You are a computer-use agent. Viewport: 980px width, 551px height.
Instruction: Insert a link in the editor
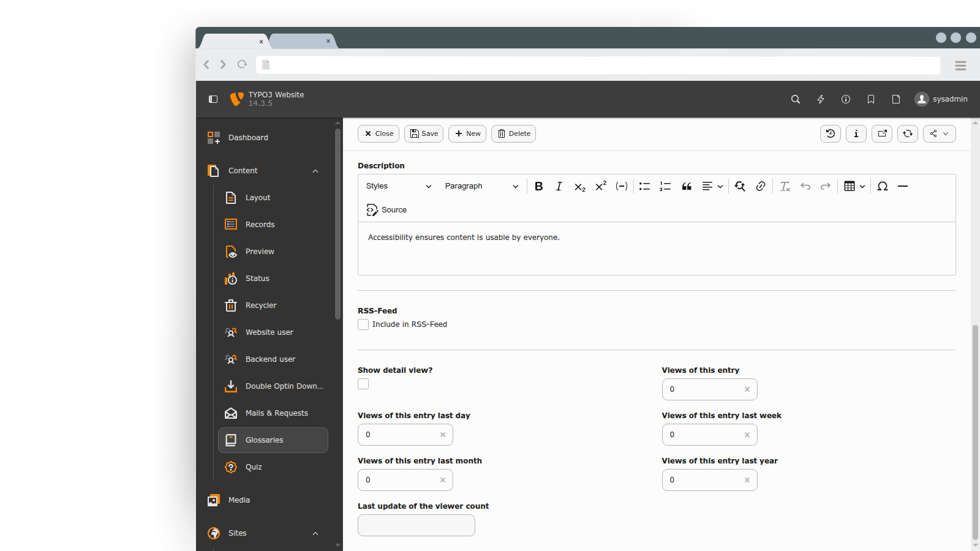761,186
